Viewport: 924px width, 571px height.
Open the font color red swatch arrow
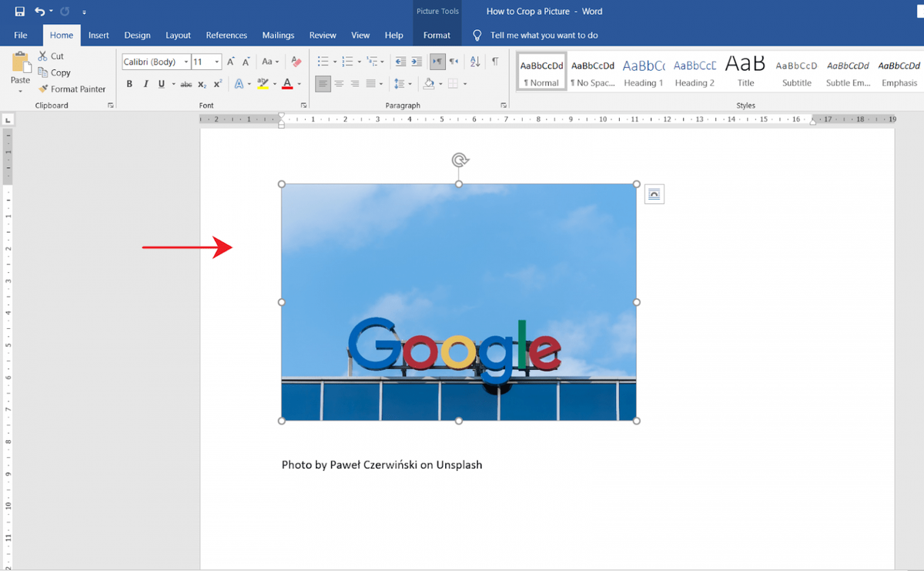(x=299, y=83)
